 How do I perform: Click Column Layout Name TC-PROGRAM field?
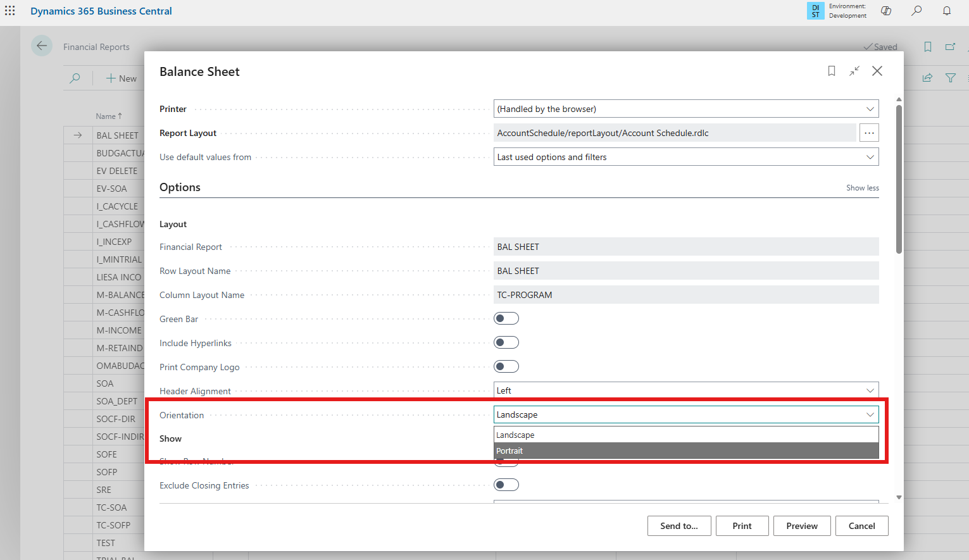tap(686, 295)
